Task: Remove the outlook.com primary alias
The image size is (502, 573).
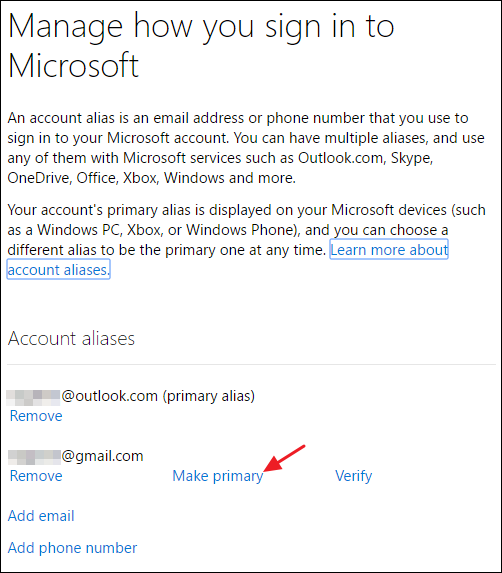Action: pyautogui.click(x=36, y=416)
